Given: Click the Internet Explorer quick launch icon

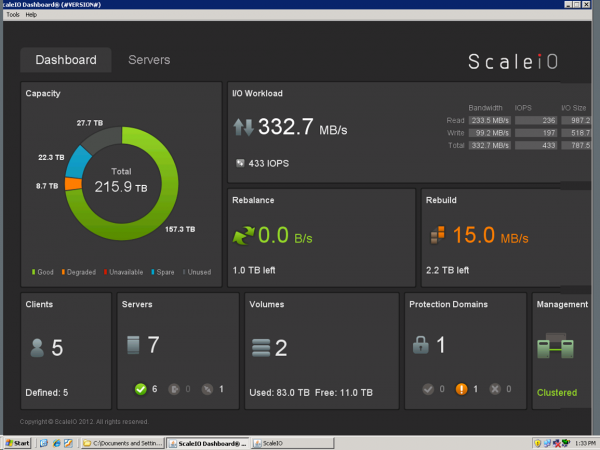Looking at the screenshot, I should click(x=57, y=443).
